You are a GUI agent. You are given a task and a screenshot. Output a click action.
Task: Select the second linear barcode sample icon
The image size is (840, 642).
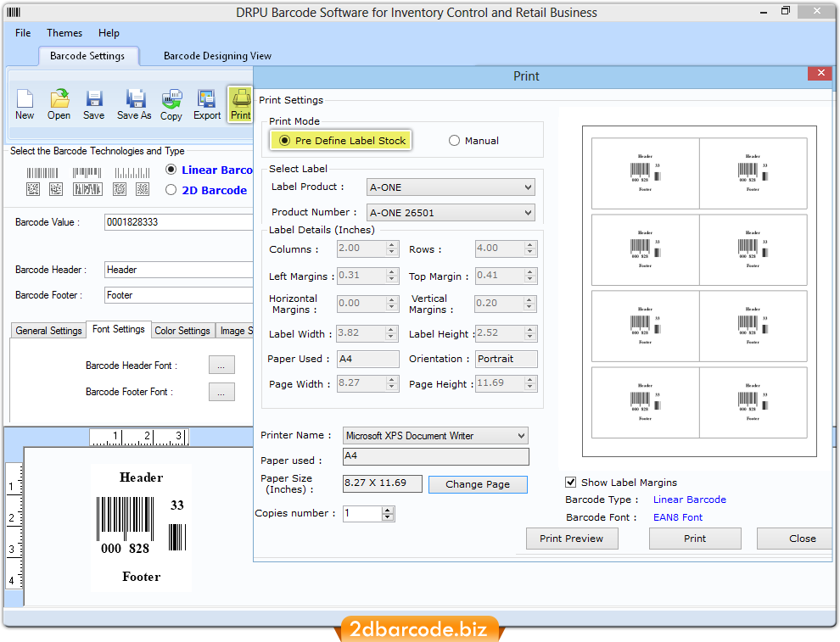click(87, 173)
